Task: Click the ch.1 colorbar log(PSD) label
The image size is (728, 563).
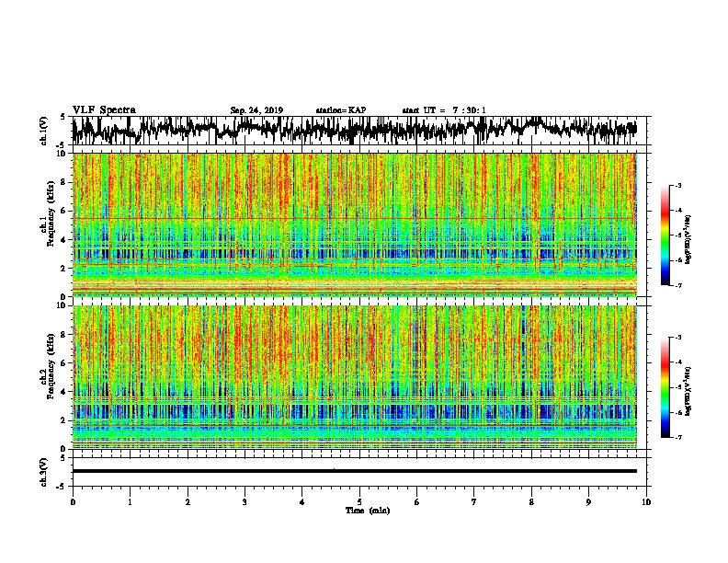Action: pos(688,239)
